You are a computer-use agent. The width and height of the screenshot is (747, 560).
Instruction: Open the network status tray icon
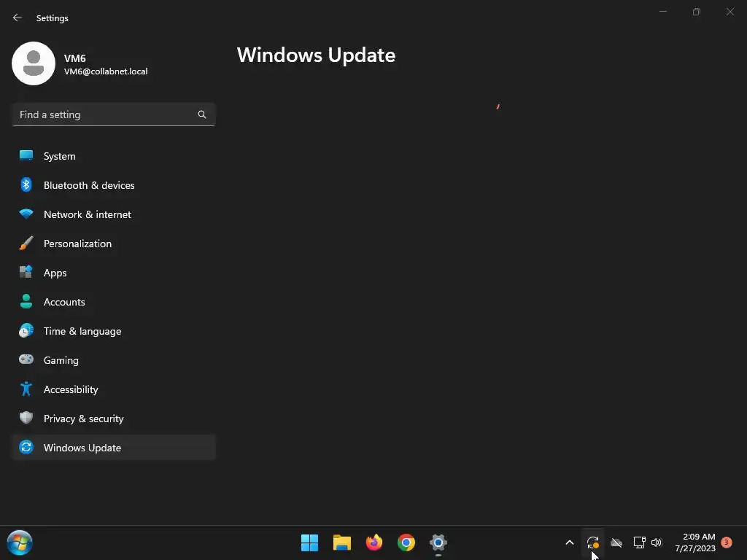[639, 542]
